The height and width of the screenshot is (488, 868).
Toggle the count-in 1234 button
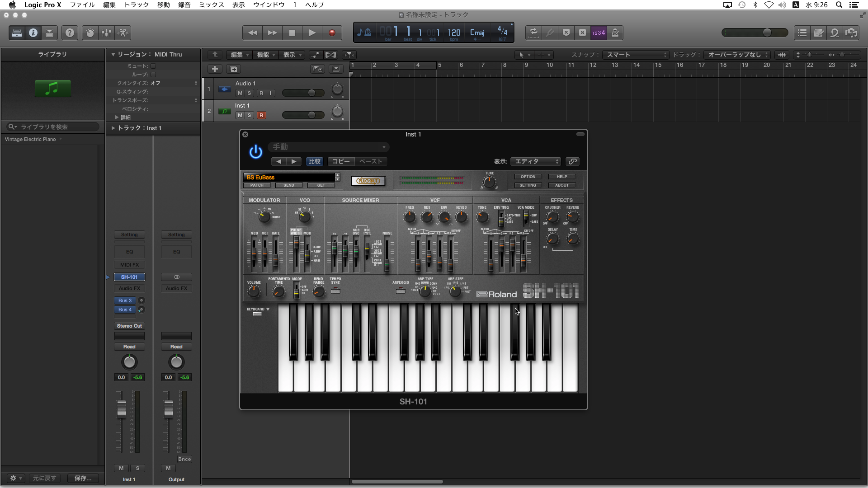599,33
